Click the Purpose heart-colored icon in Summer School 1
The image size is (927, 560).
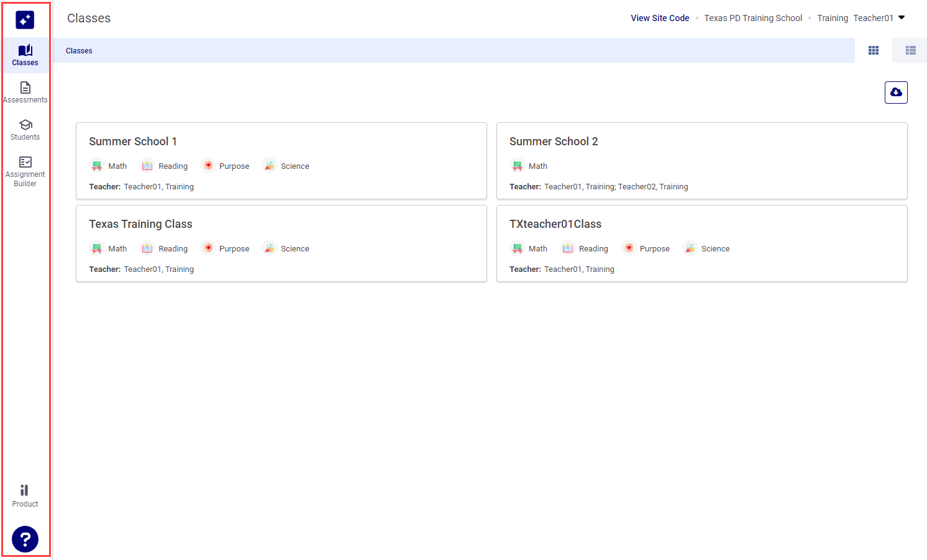point(208,165)
